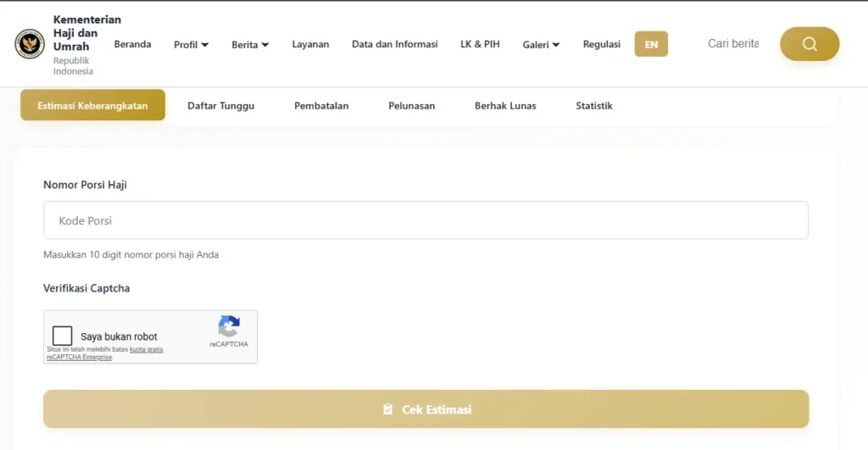Expand the Galeri dropdown menu
The image size is (868, 450).
coord(541,44)
